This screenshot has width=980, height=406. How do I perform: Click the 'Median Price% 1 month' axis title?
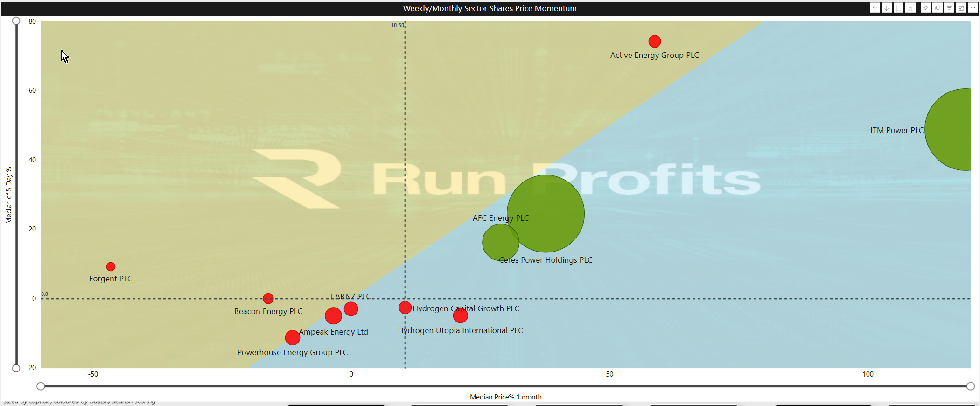pos(506,397)
